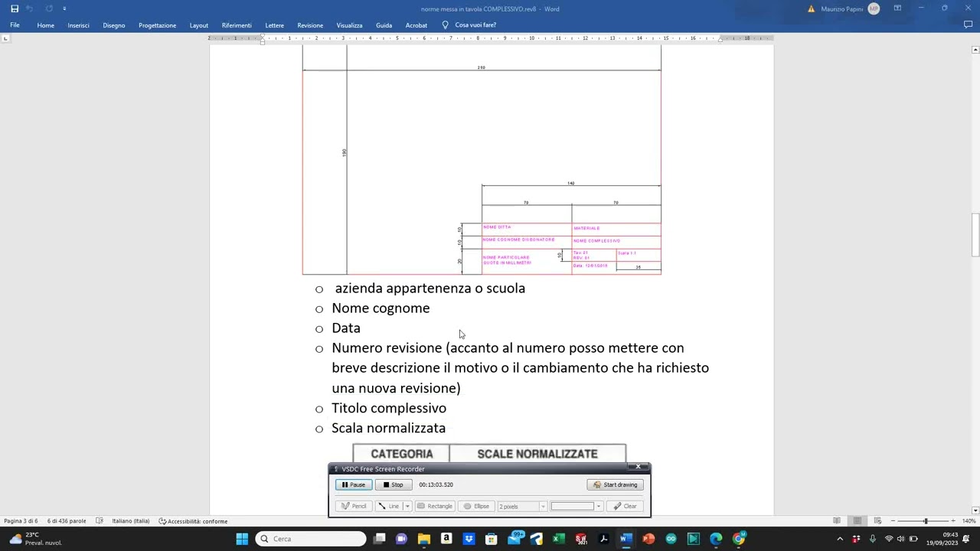Click the Maurizio Papini account avatar
980x551 pixels.
(x=874, y=8)
